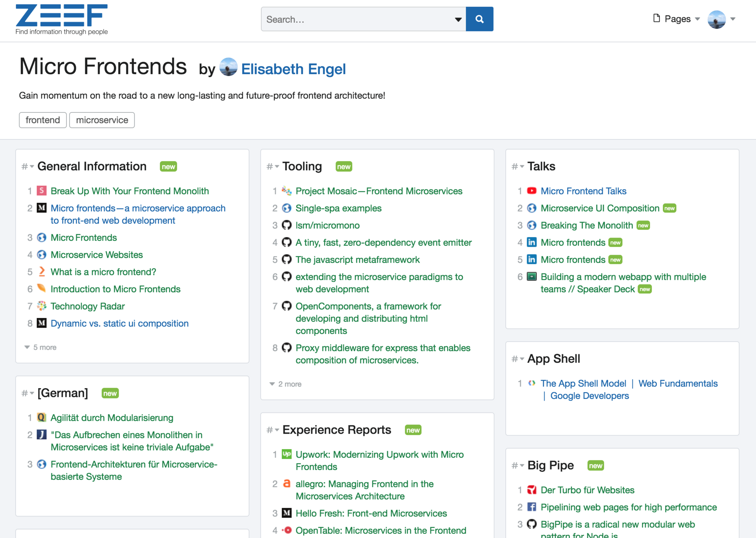Click icon beside Introduction to Micro Frontends
This screenshot has width=756, height=538.
(41, 288)
